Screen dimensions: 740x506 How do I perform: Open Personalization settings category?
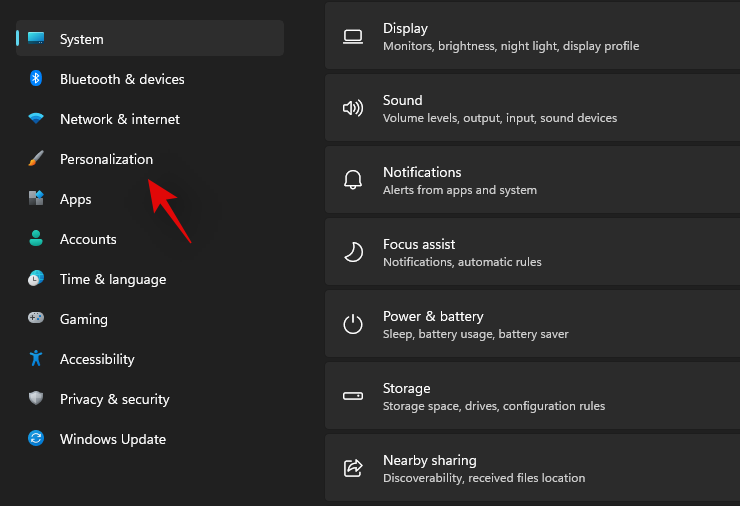[106, 159]
